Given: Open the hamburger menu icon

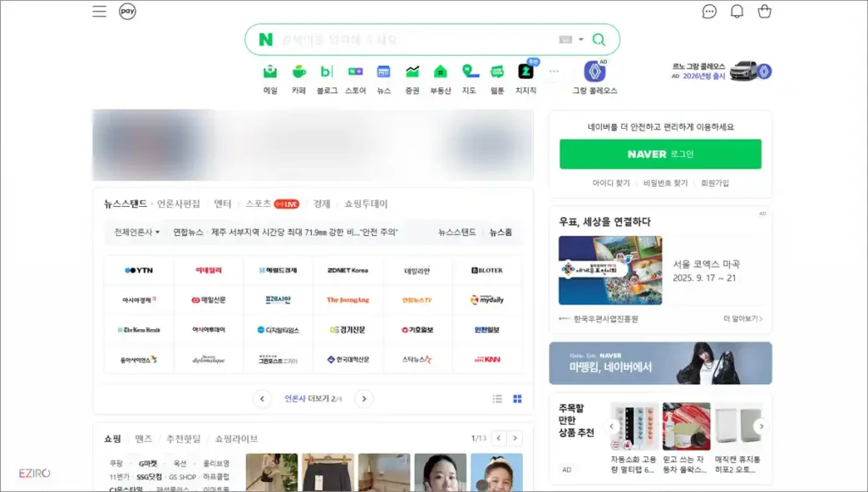Looking at the screenshot, I should tap(99, 11).
